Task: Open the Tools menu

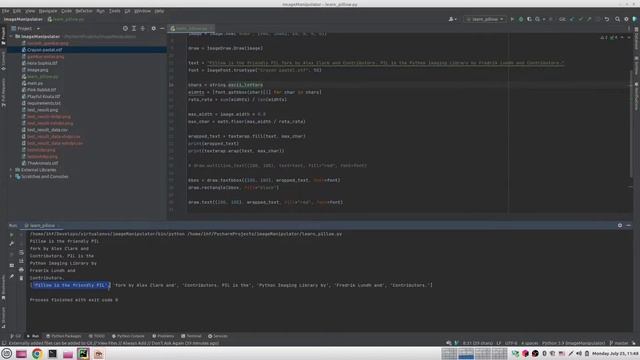Action: (114, 11)
